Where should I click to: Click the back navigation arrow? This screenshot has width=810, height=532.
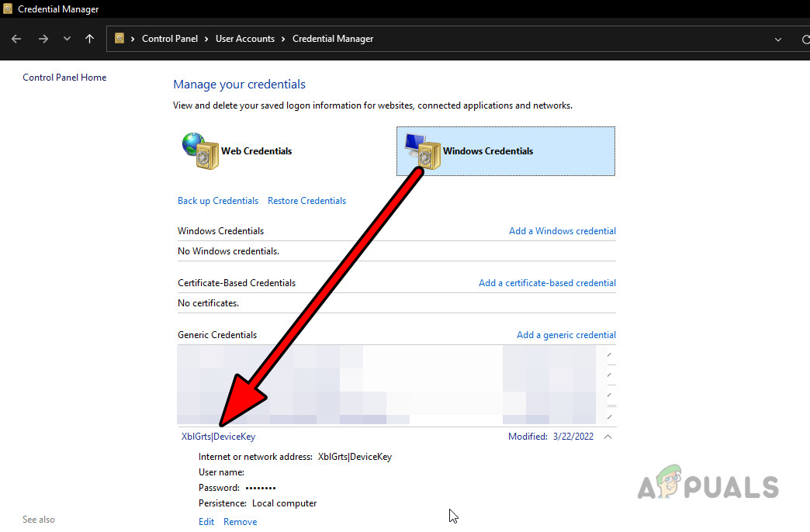[x=16, y=38]
